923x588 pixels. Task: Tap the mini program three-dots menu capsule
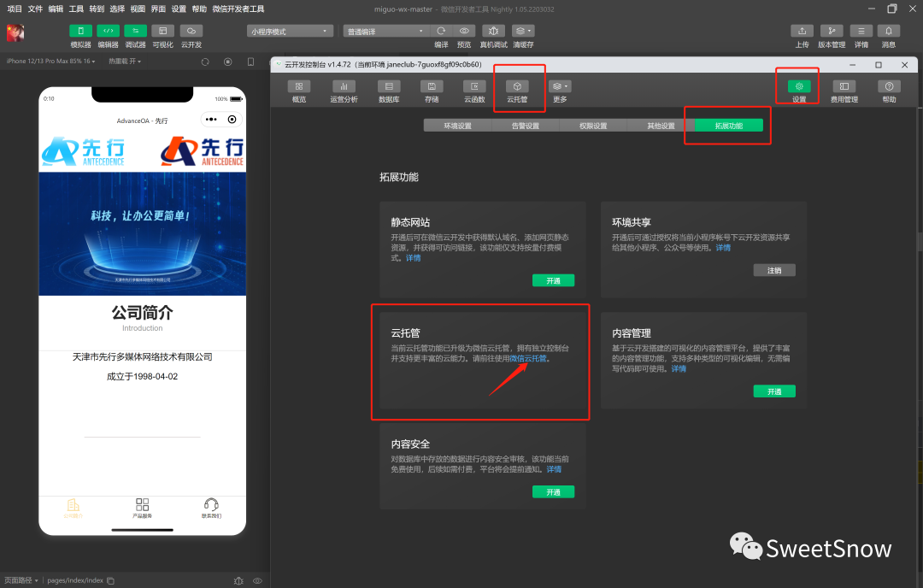pyautogui.click(x=211, y=120)
